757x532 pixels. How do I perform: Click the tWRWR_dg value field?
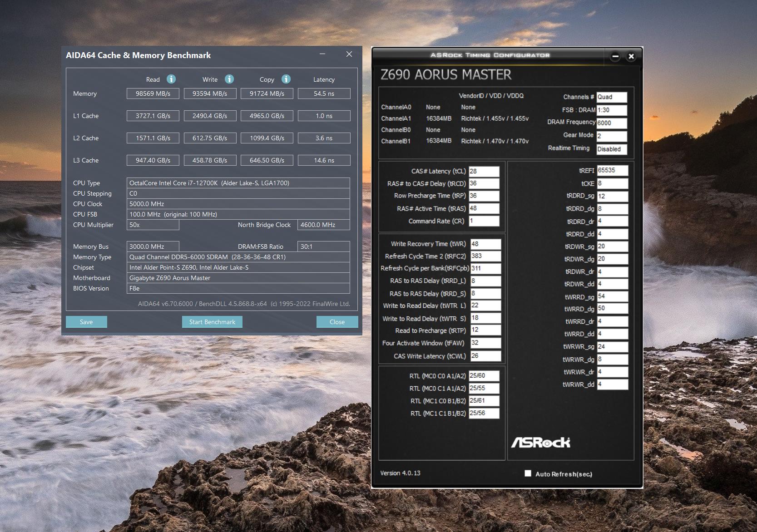[x=612, y=360]
